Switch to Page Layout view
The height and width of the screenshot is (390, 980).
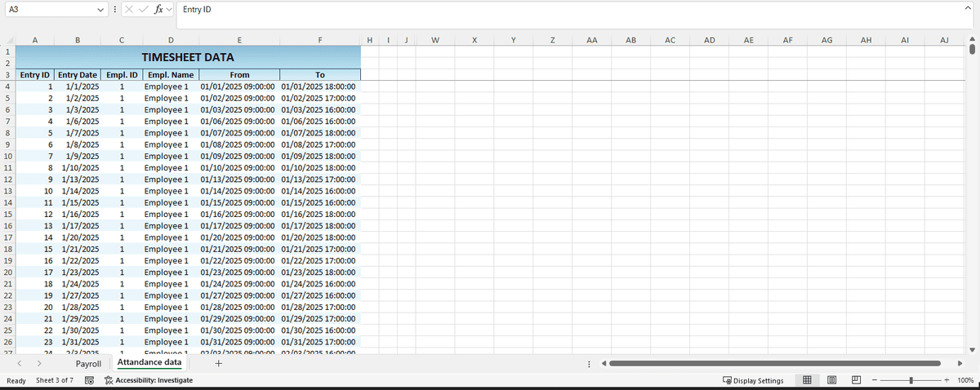coord(832,381)
